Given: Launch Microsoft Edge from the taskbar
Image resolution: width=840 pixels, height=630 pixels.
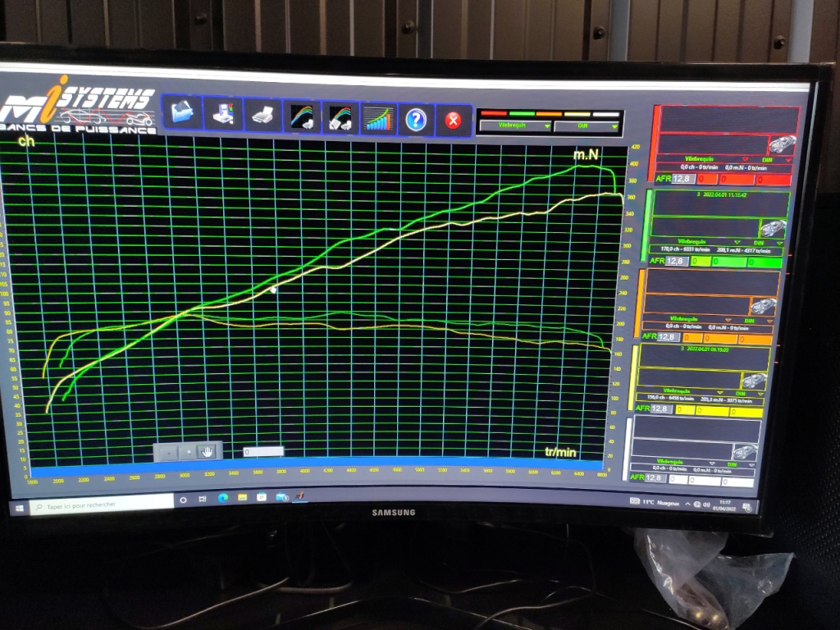Looking at the screenshot, I should pos(223,498).
